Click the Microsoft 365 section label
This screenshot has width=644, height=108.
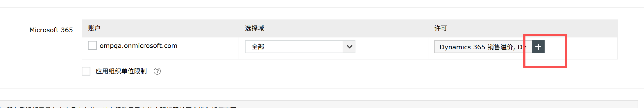tap(51, 30)
